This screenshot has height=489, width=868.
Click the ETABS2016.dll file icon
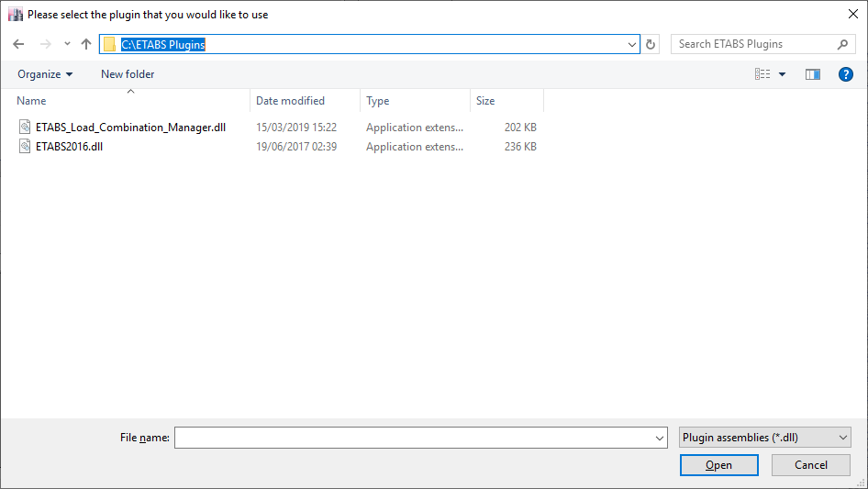25,146
